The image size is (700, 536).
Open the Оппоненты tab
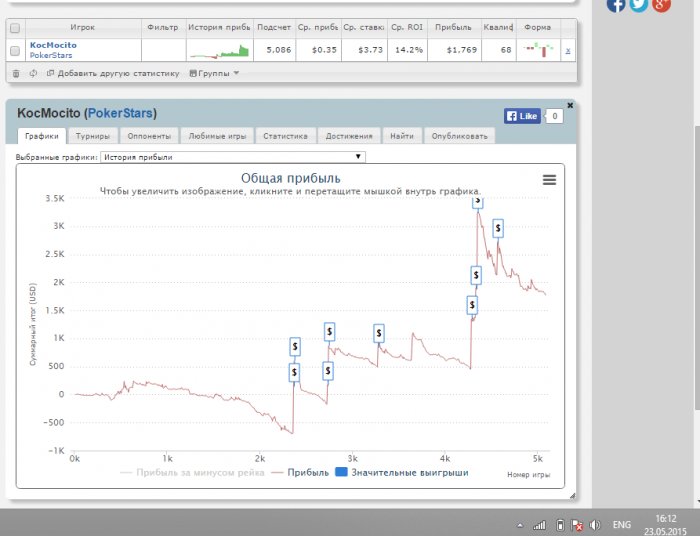[149, 136]
